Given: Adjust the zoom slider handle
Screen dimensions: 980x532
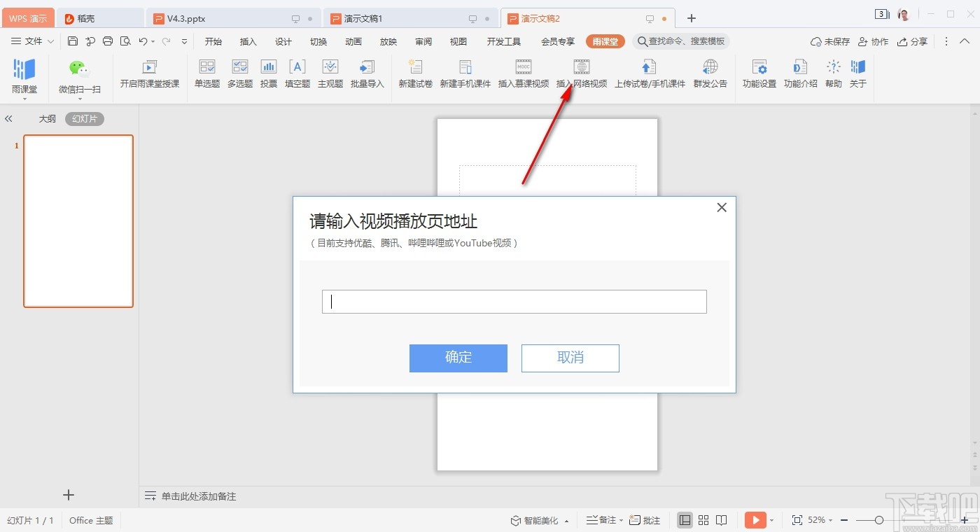Looking at the screenshot, I should (x=879, y=520).
